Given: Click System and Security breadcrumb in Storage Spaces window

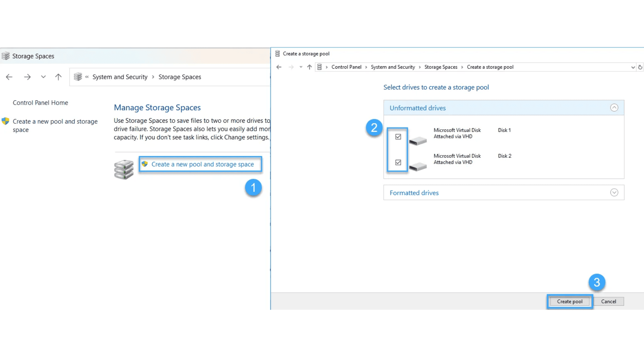Looking at the screenshot, I should [120, 77].
